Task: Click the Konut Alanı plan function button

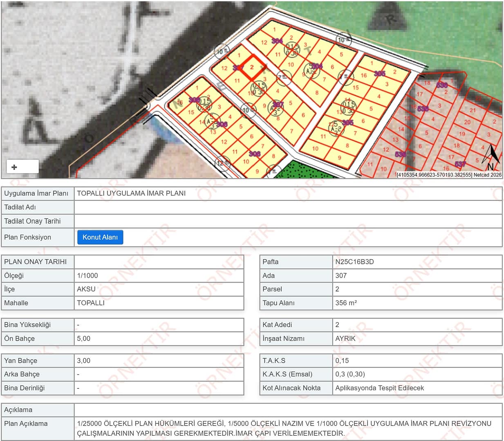Action: 100,237
